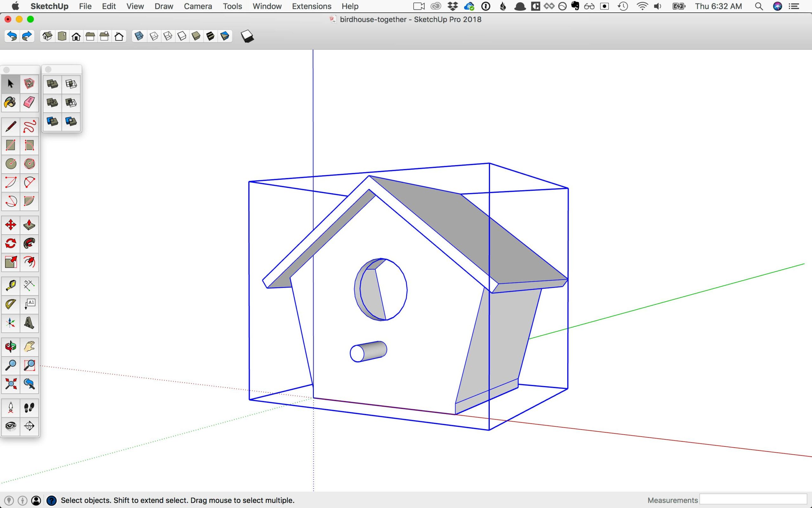Select the Follow Me tool
Screen dimensions: 812x508
coord(29,243)
